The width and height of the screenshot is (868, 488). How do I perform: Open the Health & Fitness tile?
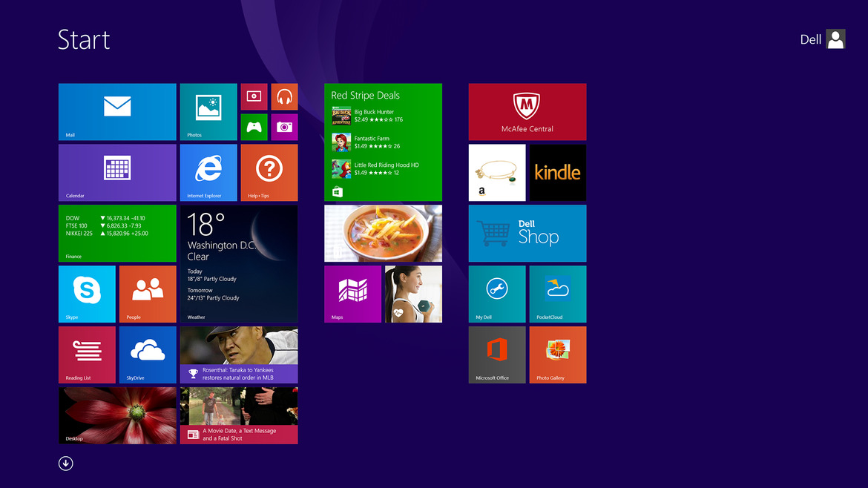click(x=413, y=294)
